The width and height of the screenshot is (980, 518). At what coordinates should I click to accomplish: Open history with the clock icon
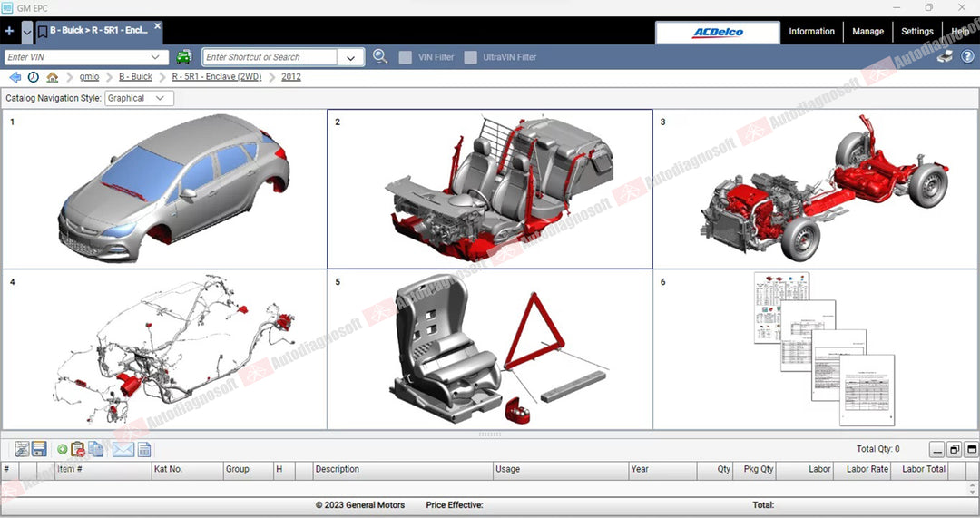(x=34, y=77)
